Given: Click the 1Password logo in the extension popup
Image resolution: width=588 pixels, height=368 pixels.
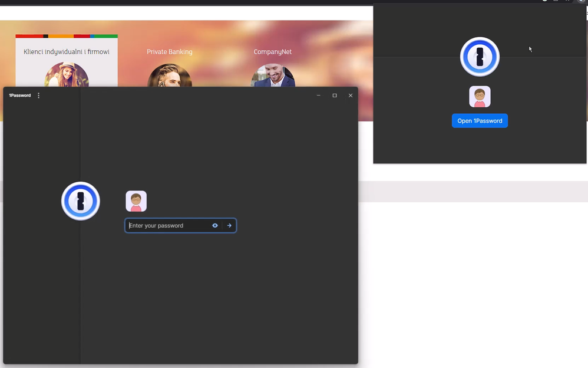Looking at the screenshot, I should coord(480,57).
